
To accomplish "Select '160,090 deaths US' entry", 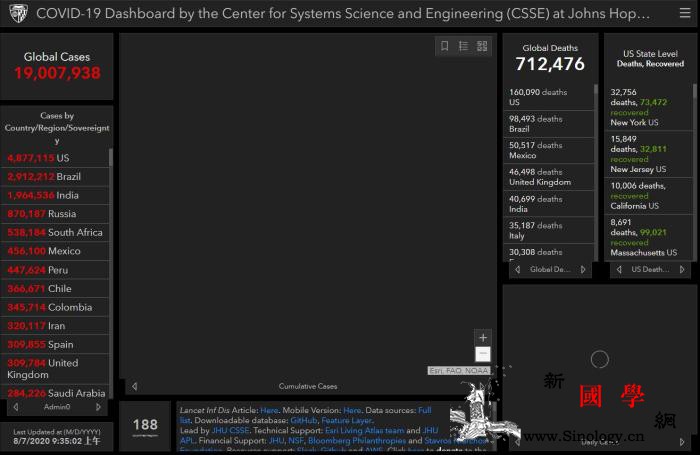I will (x=549, y=97).
